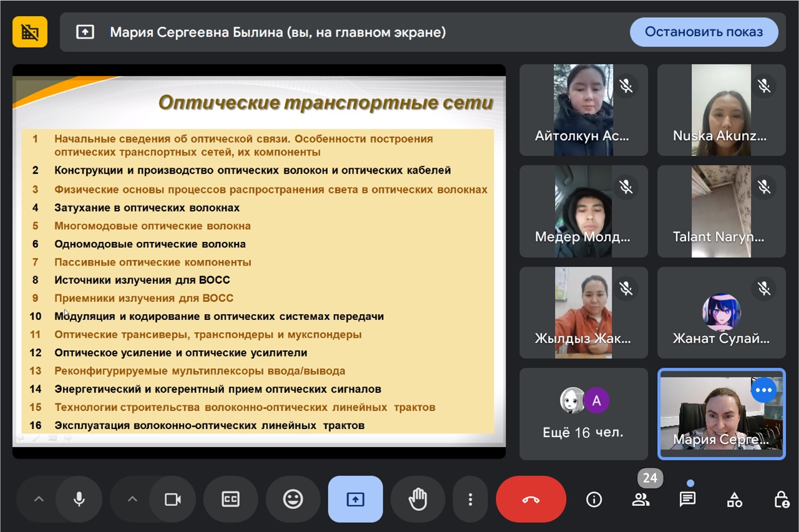This screenshot has height=532, width=799.
Task: Click the red hang up call button
Action: (x=531, y=499)
